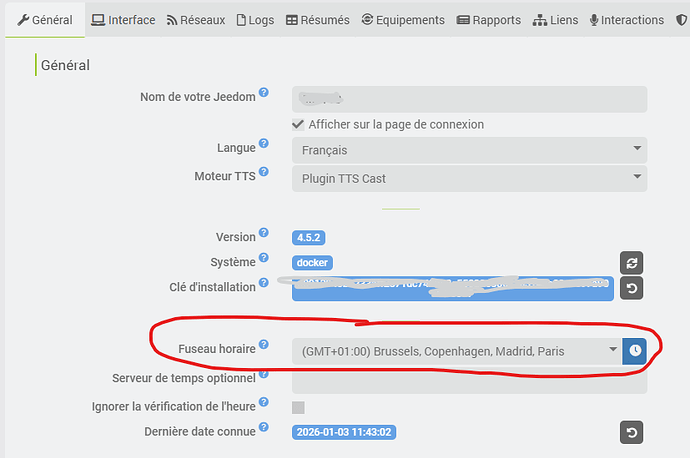The height and width of the screenshot is (458, 690).
Task: Reset the Dernière date connue value
Action: pyautogui.click(x=630, y=433)
